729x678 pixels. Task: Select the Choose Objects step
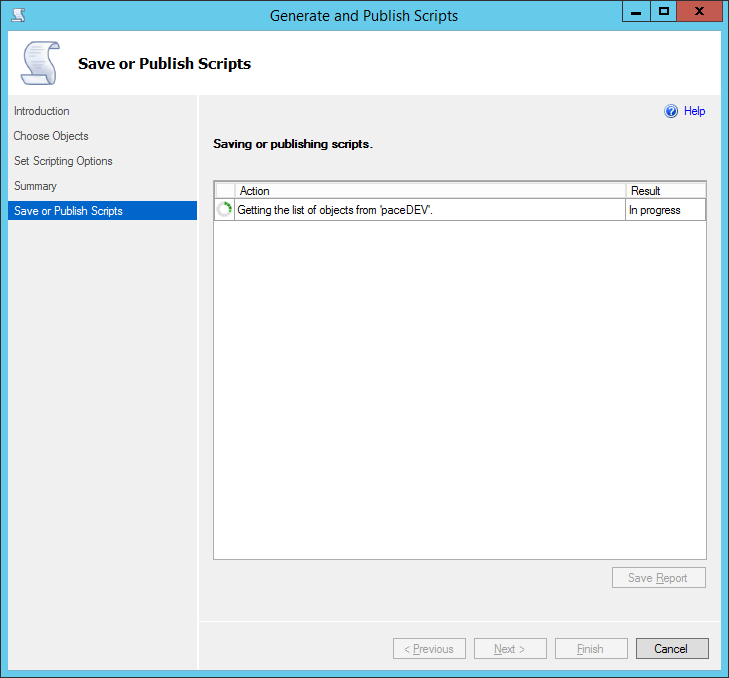pos(51,136)
